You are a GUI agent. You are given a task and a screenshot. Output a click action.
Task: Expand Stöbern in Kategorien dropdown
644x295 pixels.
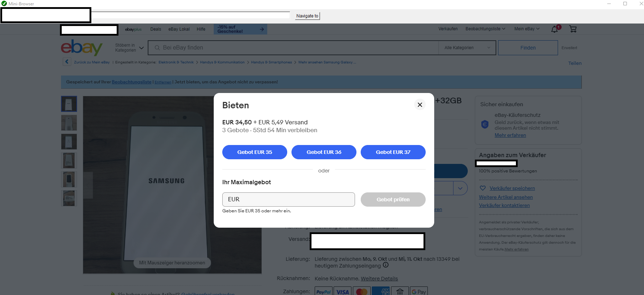[129, 48]
